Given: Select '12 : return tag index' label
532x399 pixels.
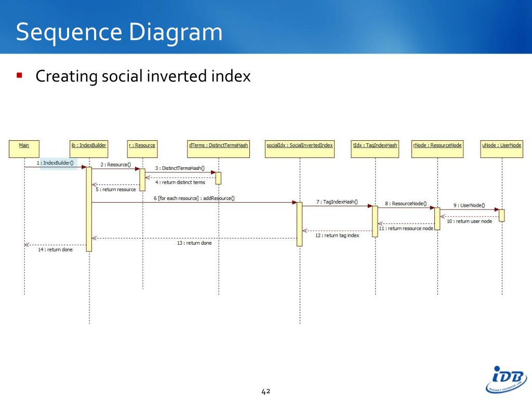Looking at the screenshot, I should 337,235.
